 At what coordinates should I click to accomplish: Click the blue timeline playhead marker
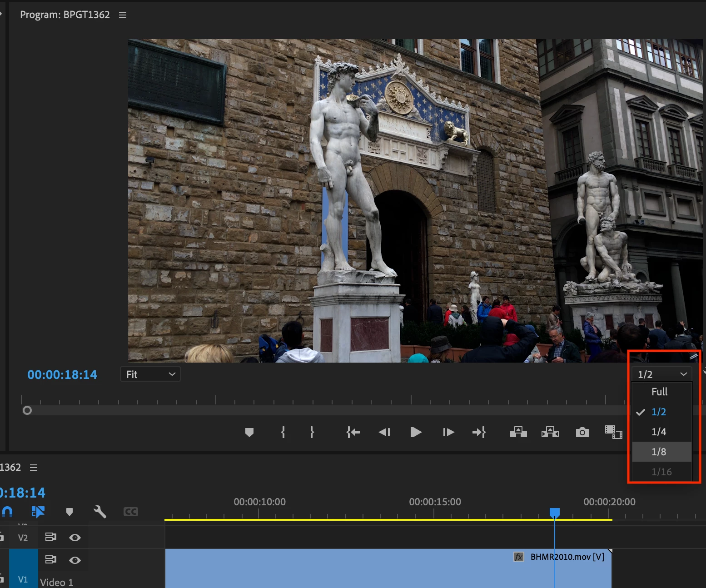point(555,513)
